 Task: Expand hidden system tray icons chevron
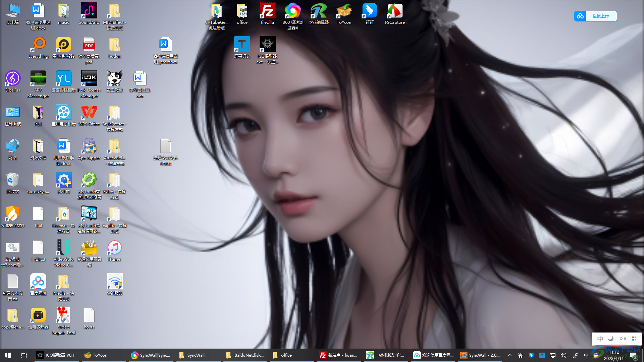(x=509, y=355)
